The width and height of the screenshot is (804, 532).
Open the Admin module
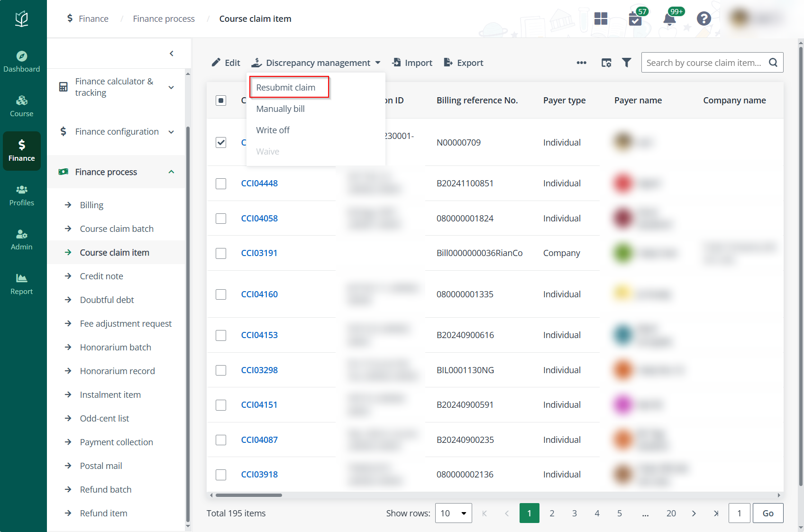22,240
